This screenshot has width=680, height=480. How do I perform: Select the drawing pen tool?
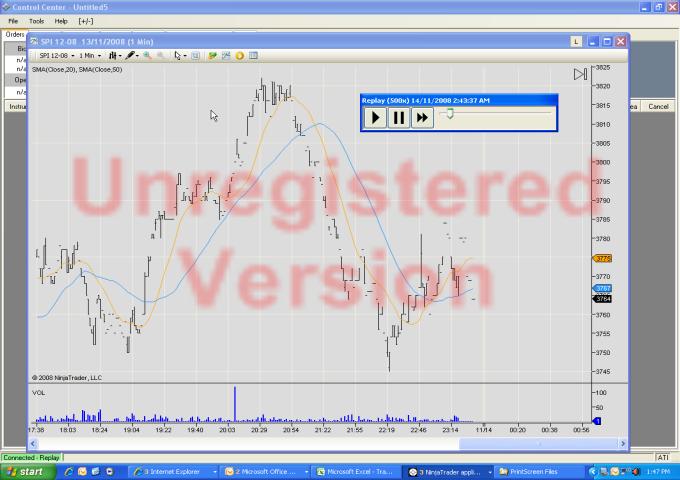point(130,56)
